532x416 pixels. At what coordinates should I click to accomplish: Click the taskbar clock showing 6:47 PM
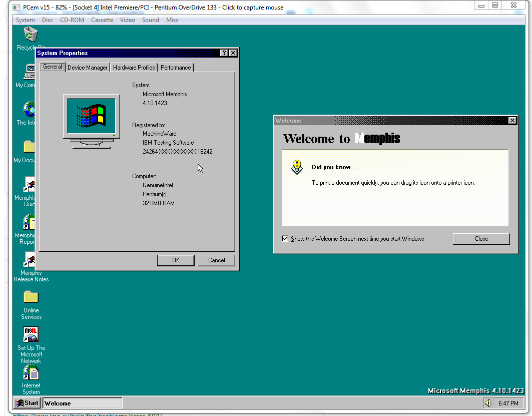click(508, 403)
